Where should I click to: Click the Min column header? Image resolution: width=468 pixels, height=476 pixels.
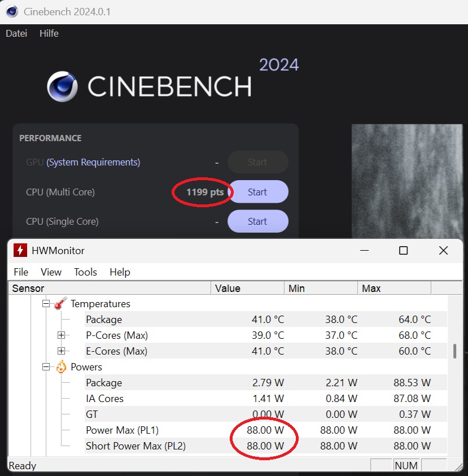click(321, 288)
